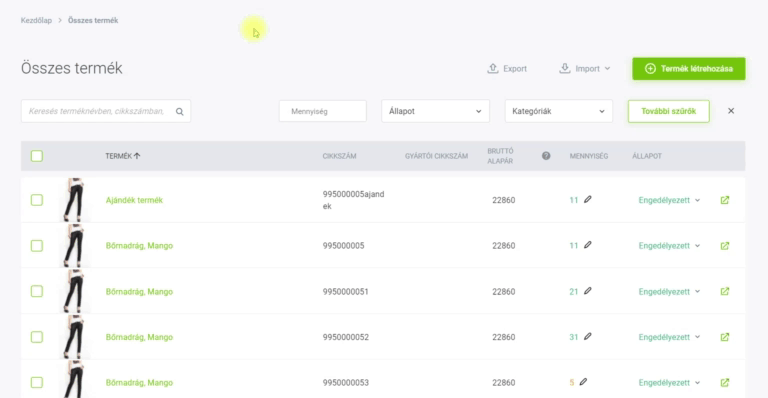Clear filters with the X icon
Viewport: 768px width, 398px height.
pyautogui.click(x=731, y=111)
